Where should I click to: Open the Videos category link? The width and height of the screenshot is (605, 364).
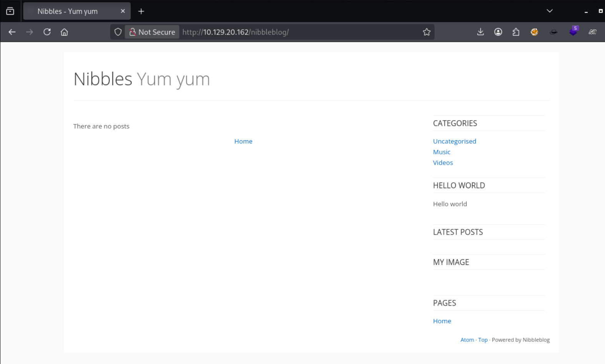(x=443, y=163)
